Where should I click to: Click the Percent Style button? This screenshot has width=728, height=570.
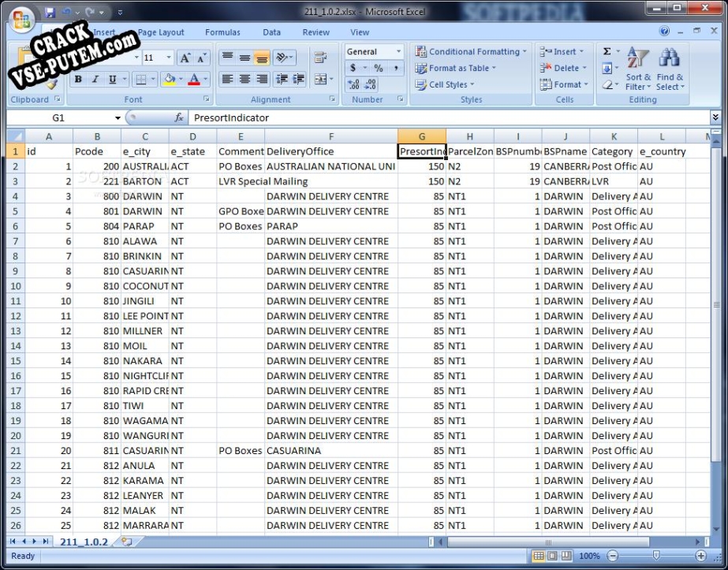point(378,69)
